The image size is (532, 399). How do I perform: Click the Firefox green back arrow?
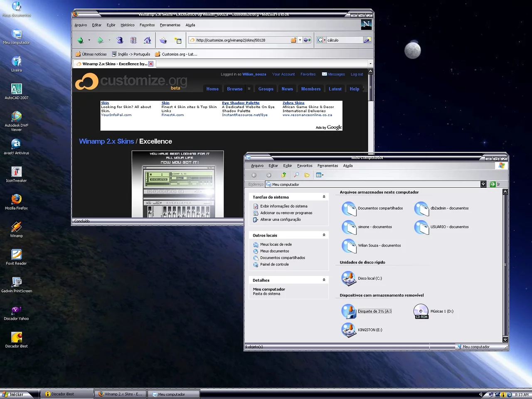[x=81, y=40]
